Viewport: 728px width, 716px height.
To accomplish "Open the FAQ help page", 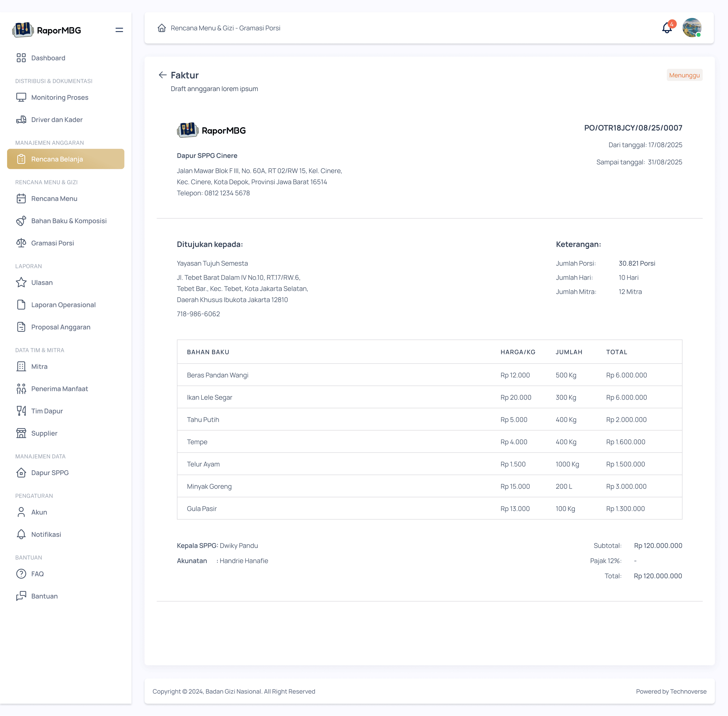I will (37, 574).
